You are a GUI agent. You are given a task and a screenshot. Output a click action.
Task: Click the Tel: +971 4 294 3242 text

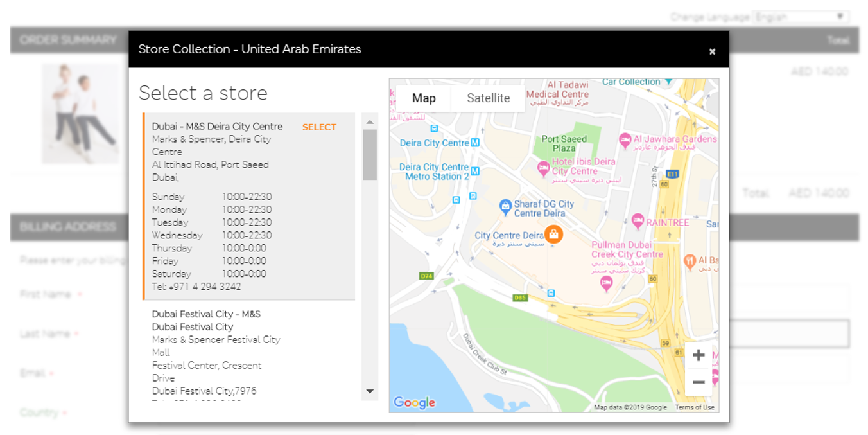point(196,287)
